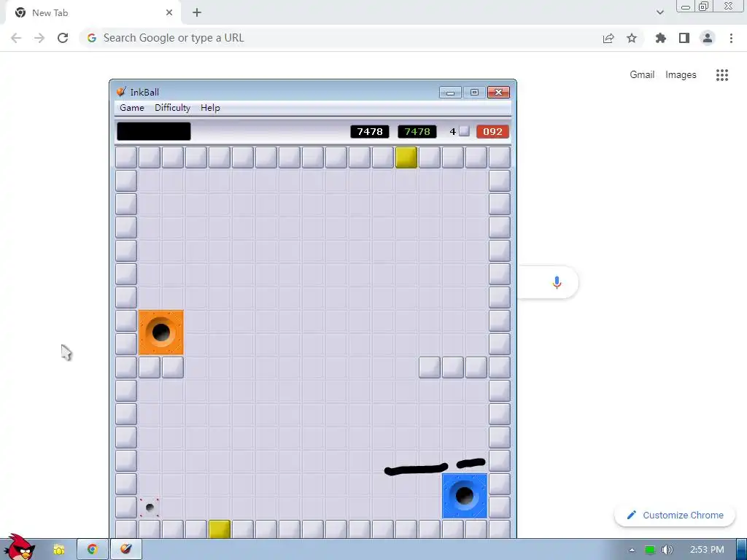This screenshot has height=560, width=747.
Task: Click the green battery tray icon
Action: click(x=650, y=550)
